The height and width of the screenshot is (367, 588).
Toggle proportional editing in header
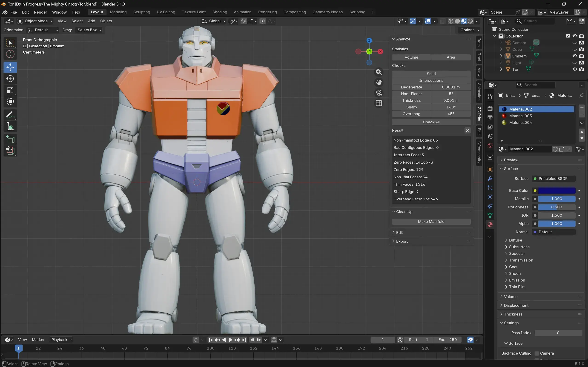[262, 21]
